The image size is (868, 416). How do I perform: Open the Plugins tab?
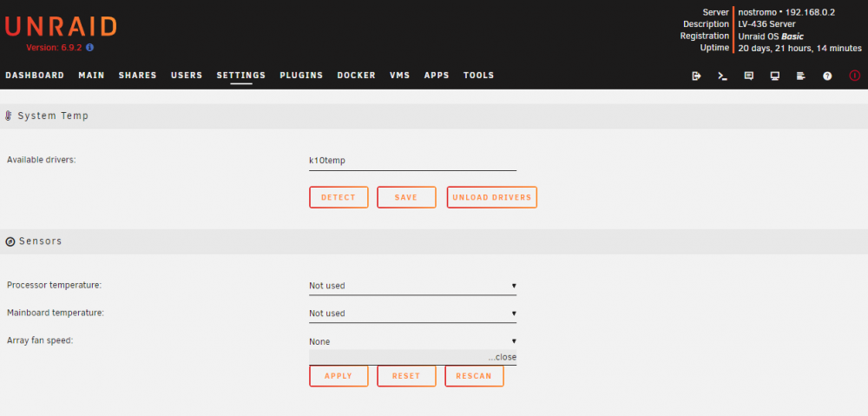point(301,76)
